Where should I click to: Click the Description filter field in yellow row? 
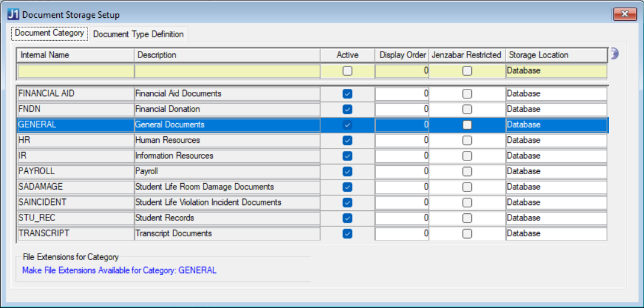(227, 71)
